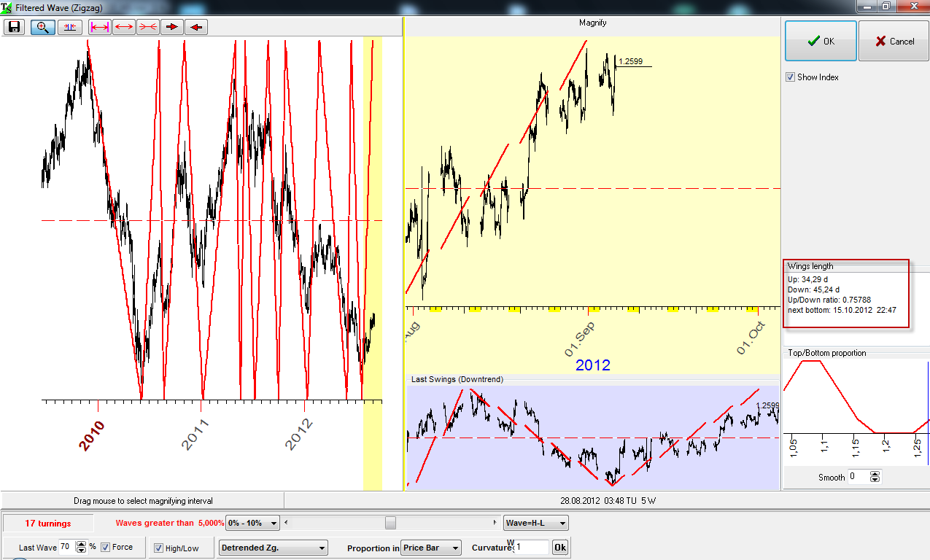This screenshot has height=560, width=930.
Task: Click the save floppy disk icon
Action: 15,27
